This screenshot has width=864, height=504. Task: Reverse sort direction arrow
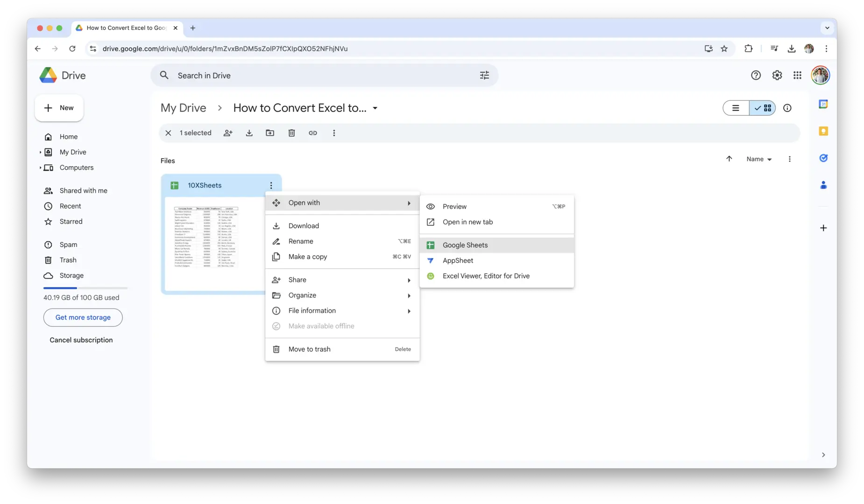pyautogui.click(x=729, y=159)
